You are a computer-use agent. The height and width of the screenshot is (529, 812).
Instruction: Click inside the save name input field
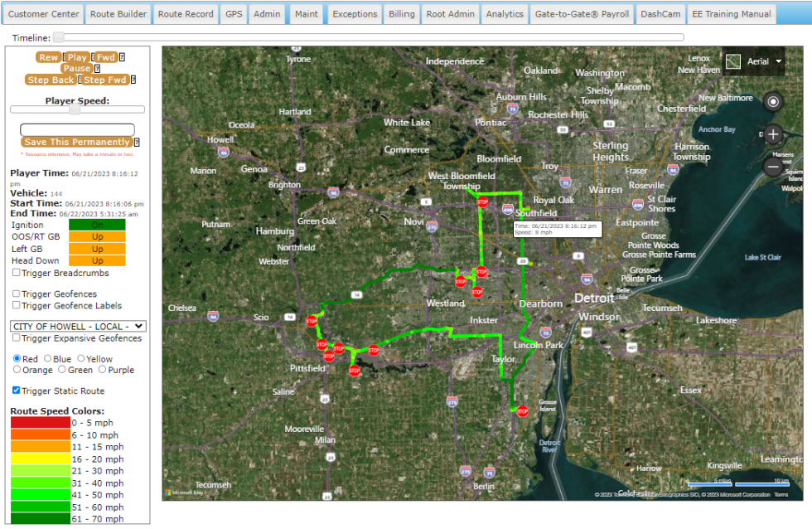pos(77,129)
